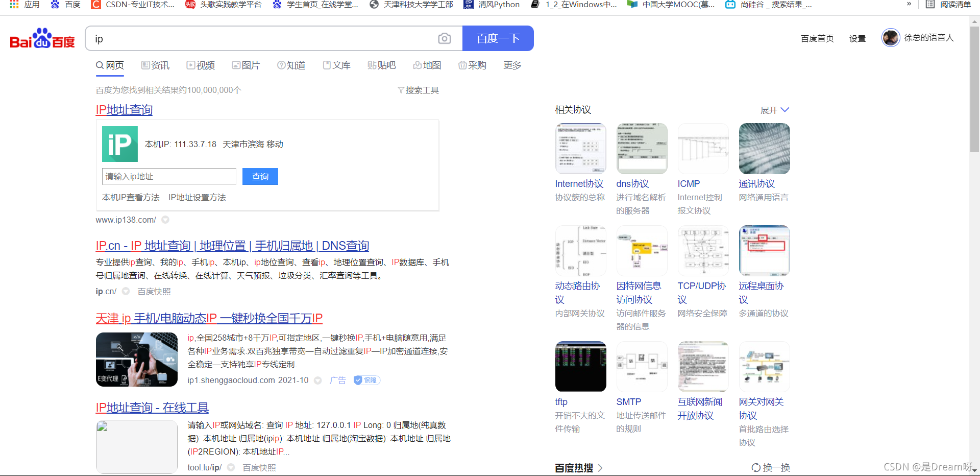Click the 查询 button
The width and height of the screenshot is (980, 476).
click(x=260, y=177)
